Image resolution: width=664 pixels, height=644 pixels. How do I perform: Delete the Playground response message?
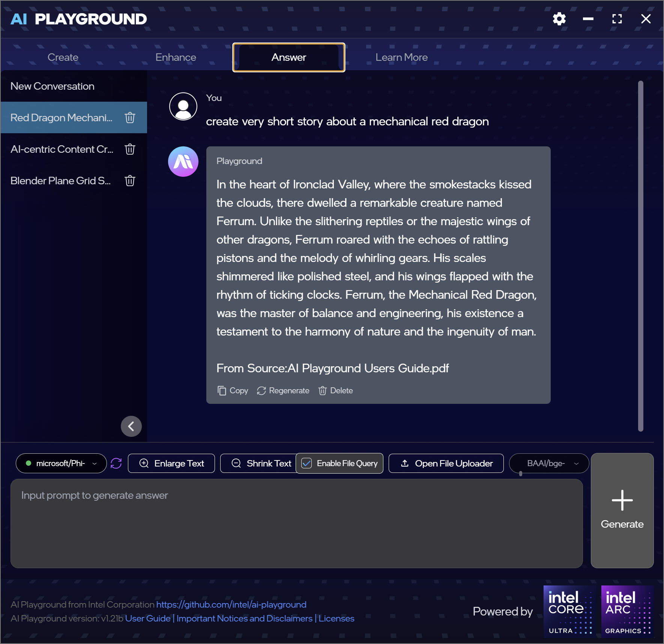coord(335,390)
